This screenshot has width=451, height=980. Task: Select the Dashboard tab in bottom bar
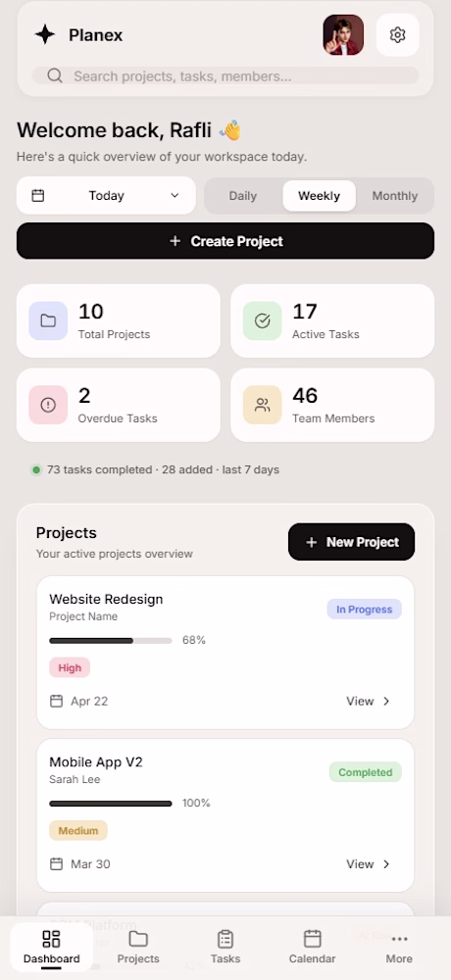[x=52, y=947]
